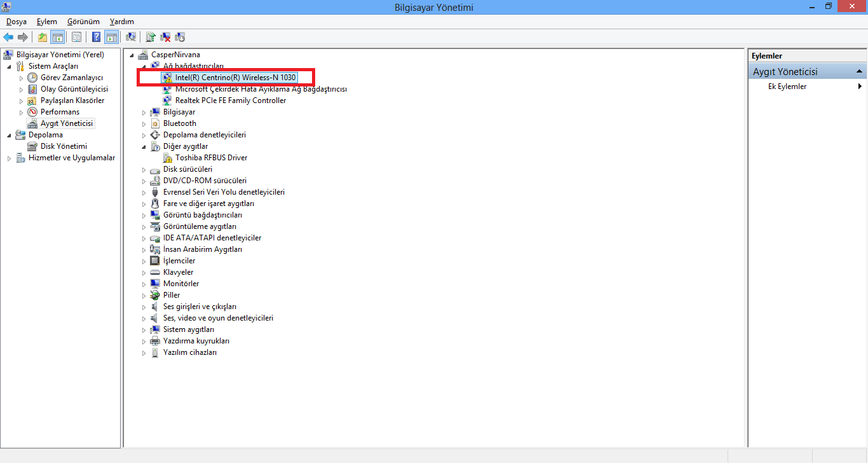Click Ses, video ve oyun denetleyicileri speaker icon
The image size is (868, 463).
155,318
